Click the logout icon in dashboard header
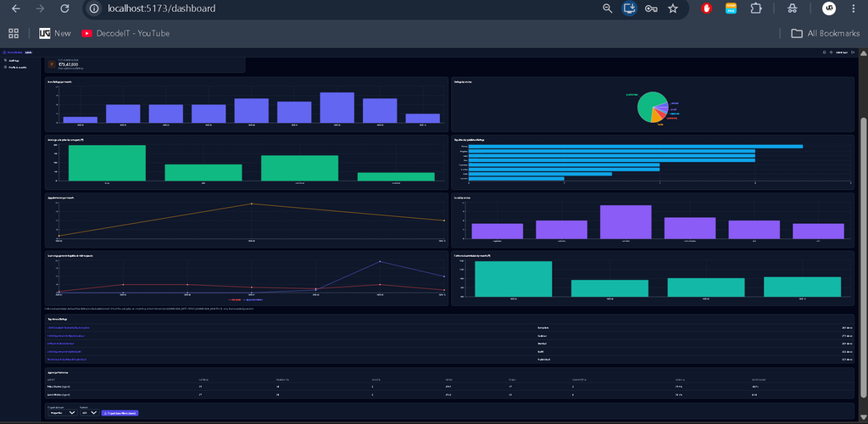Screen dimensions: 868x424 coord(853,53)
